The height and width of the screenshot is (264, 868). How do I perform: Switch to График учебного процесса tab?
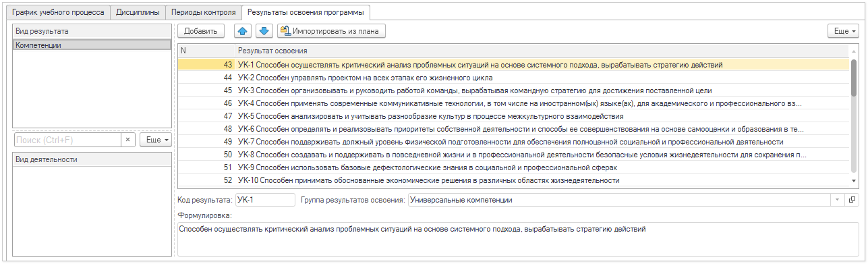coord(59,12)
